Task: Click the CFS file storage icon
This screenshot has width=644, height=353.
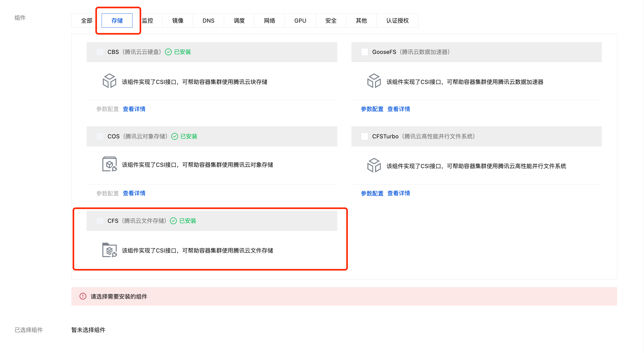Action: point(109,250)
